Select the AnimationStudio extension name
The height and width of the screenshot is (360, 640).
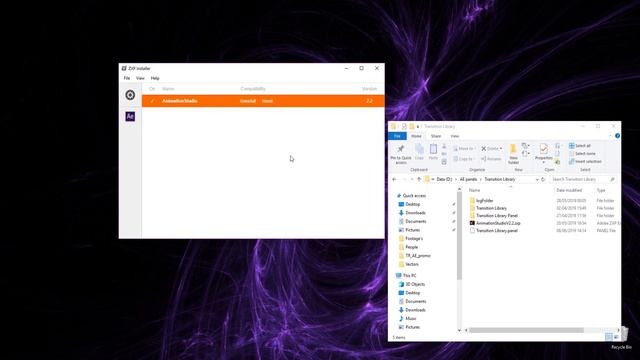click(x=180, y=101)
